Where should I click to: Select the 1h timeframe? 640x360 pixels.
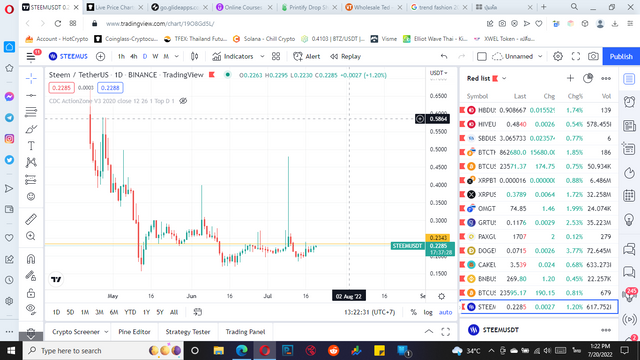click(121, 56)
